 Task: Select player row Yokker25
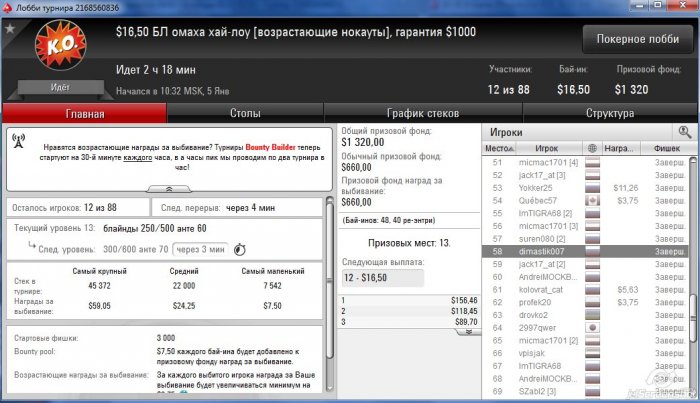pos(586,188)
